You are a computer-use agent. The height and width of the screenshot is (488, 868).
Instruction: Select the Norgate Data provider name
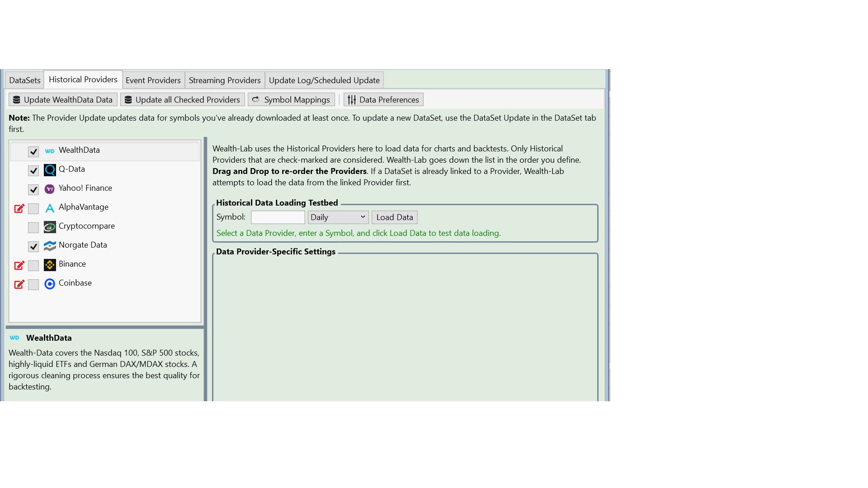pos(83,245)
